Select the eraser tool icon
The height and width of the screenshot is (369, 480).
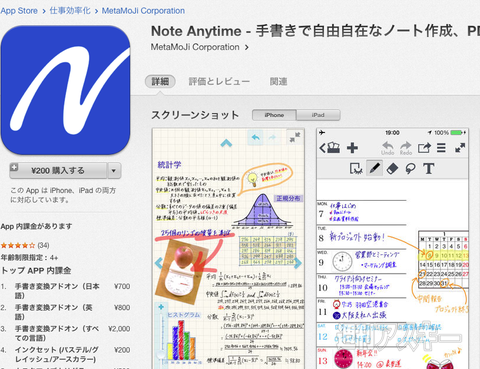coord(392,169)
